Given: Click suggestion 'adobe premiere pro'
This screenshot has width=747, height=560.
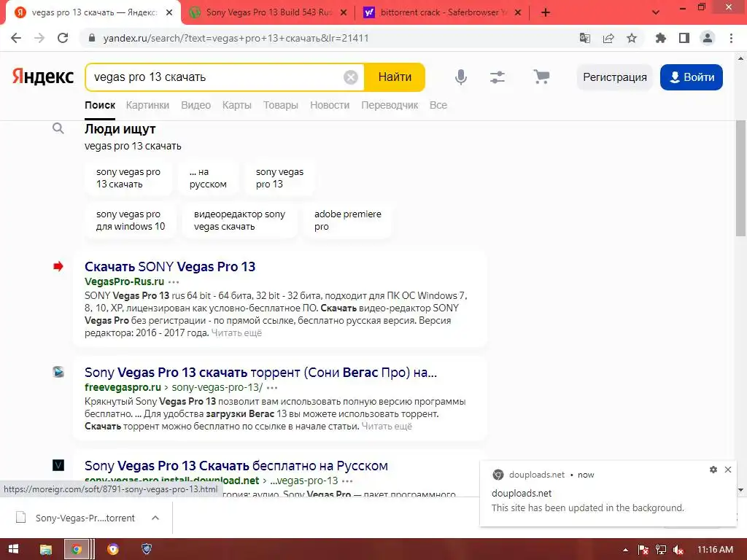Looking at the screenshot, I should (x=347, y=220).
